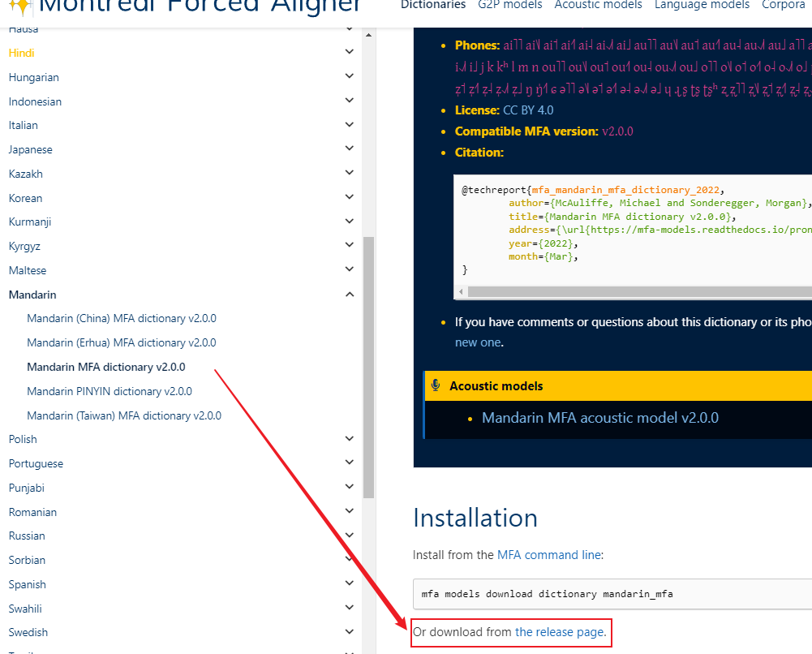The image size is (812, 654).
Task: Click the 'year={2022},' citation line
Action: [543, 243]
